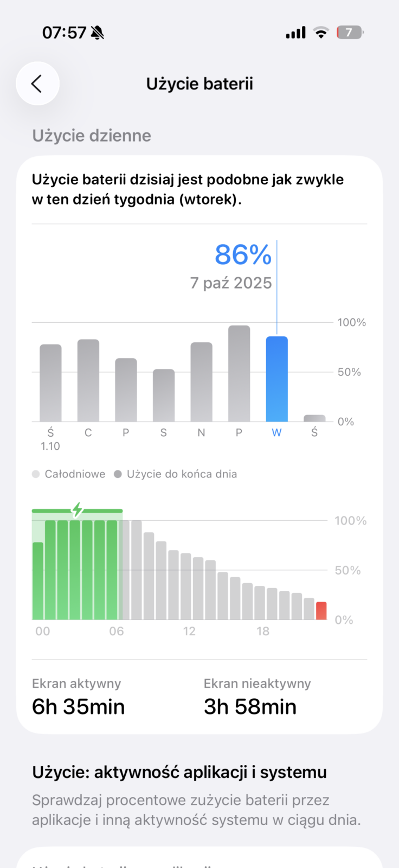Tap the battery level indicator icon
Screen dimensions: 399x868
point(350,33)
